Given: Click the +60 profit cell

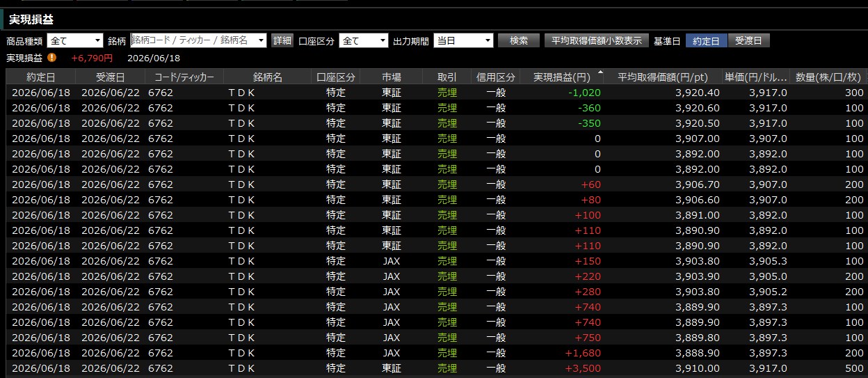Looking at the screenshot, I should point(589,184).
